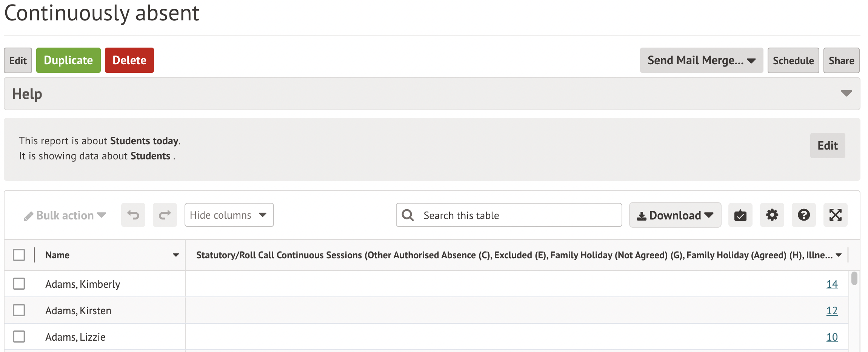The width and height of the screenshot is (868, 352).
Task: Tick the select-all checkbox in header
Action: pos(19,255)
